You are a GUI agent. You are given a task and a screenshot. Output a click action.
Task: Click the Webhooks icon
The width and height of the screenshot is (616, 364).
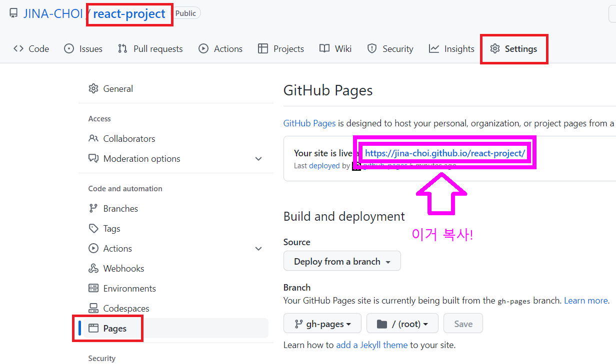click(93, 268)
